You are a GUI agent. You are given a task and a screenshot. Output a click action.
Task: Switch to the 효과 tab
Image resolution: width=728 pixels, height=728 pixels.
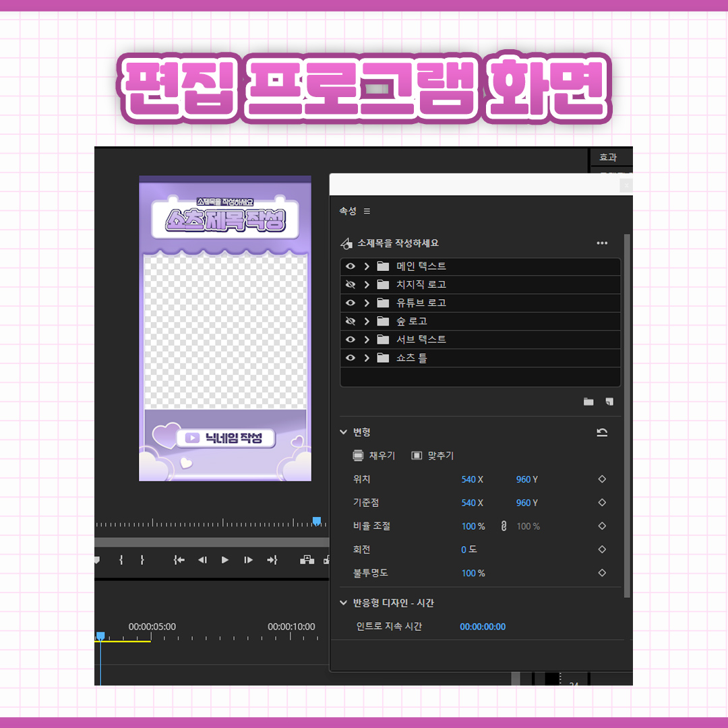608,157
